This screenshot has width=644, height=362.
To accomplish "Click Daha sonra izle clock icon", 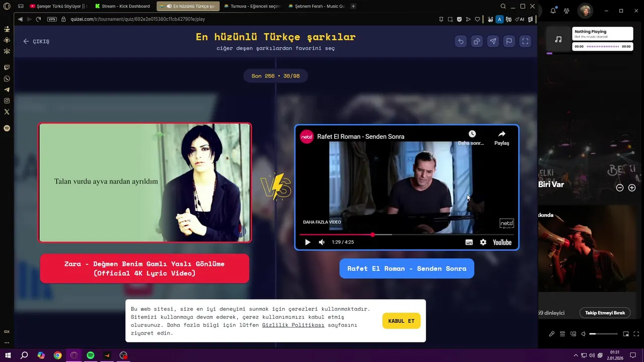I will (x=472, y=134).
